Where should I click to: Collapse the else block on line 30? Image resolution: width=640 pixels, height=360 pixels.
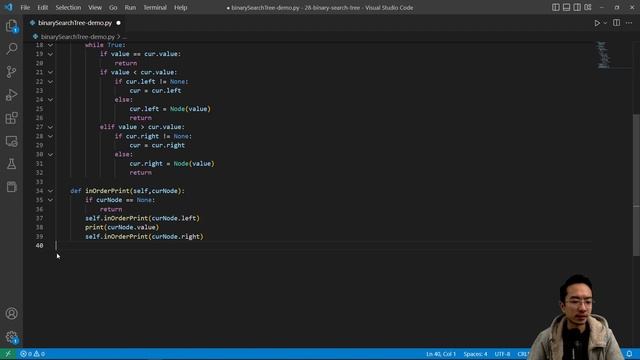point(50,154)
